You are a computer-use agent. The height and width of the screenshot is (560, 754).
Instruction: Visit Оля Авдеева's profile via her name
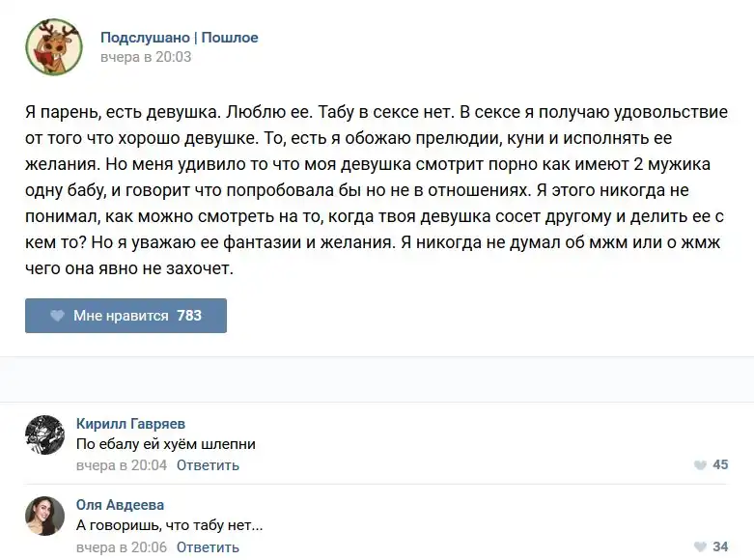pyautogui.click(x=120, y=505)
